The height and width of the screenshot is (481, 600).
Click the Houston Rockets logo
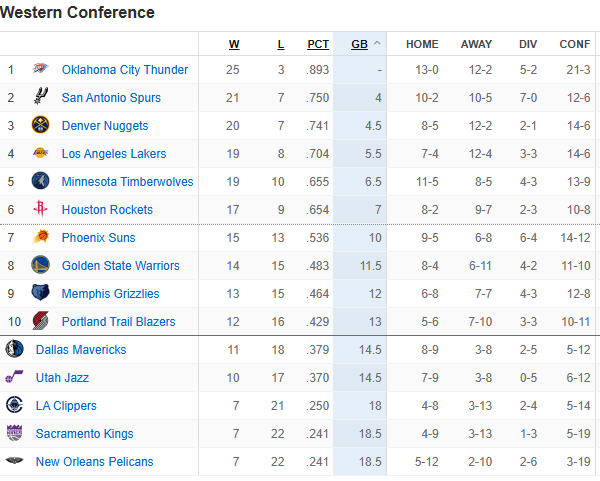[x=40, y=210]
